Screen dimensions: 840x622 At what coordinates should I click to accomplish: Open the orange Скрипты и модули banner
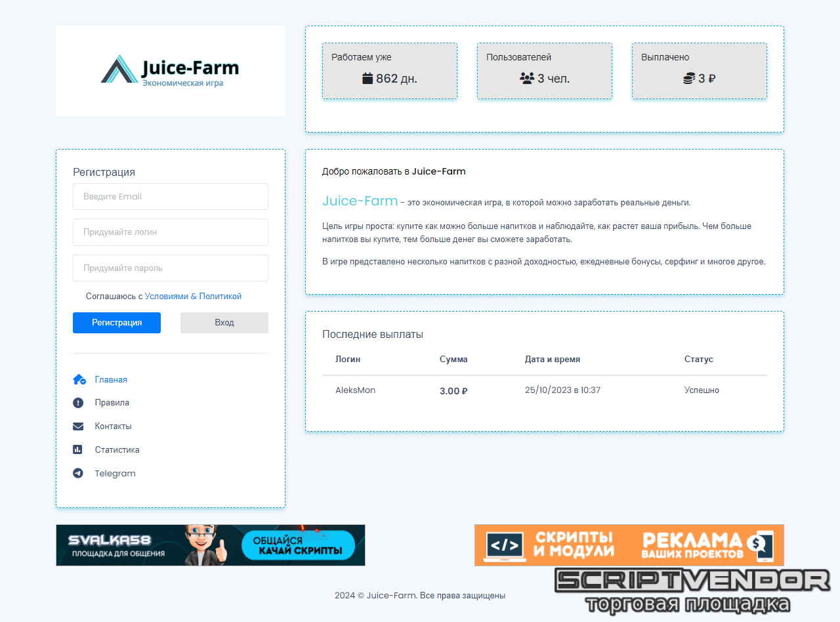(629, 545)
